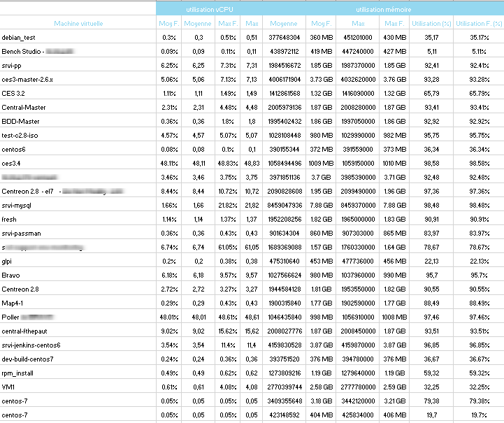This screenshot has height=423, width=504.
Task: Select the 'utilisation mémoire' group header
Action: coord(383,8)
